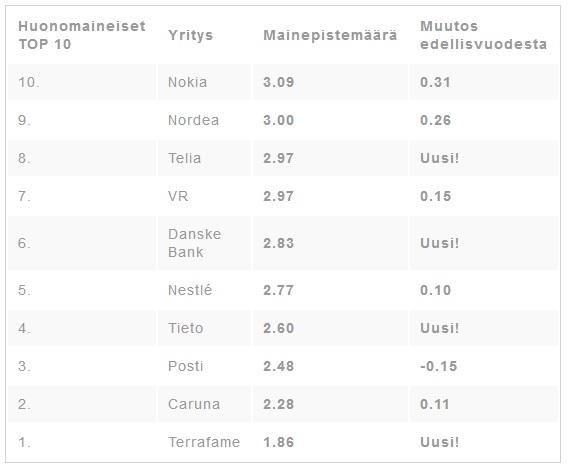Image resolution: width=571 pixels, height=472 pixels.
Task: Click Posti's change value -0.15
Action: (x=438, y=366)
